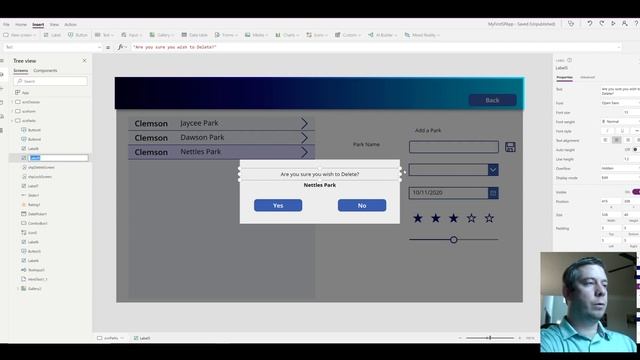Open the Icons dropdown in ribbon
The height and width of the screenshot is (360, 640).
pyautogui.click(x=317, y=35)
